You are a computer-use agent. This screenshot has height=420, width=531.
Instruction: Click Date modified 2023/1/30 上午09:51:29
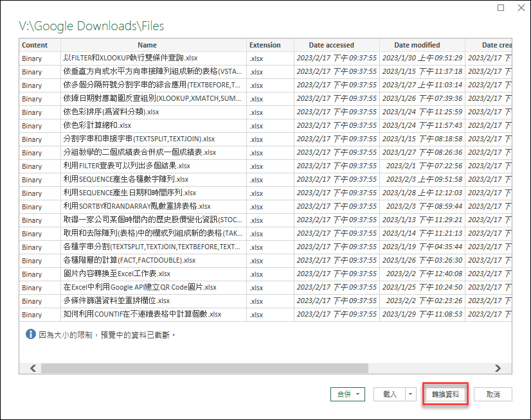point(422,58)
